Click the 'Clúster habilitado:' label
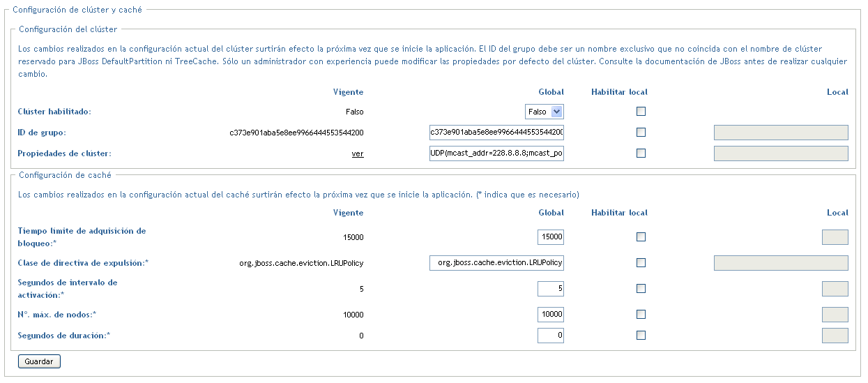868x383 pixels. click(54, 112)
